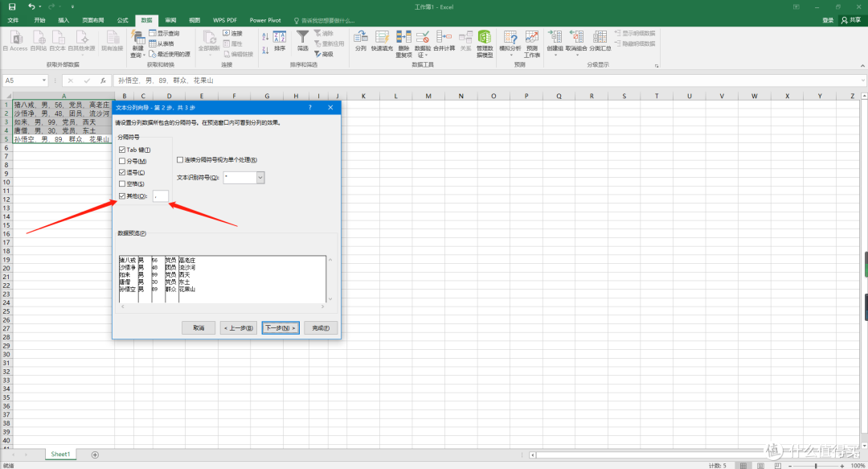Open the From Access import icon
This screenshot has height=469, width=868.
[17, 38]
